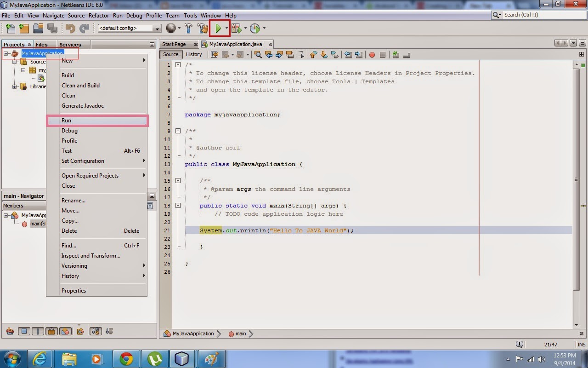Click Find Previous Occurrence arrow icon
The height and width of the screenshot is (368, 588).
[269, 54]
